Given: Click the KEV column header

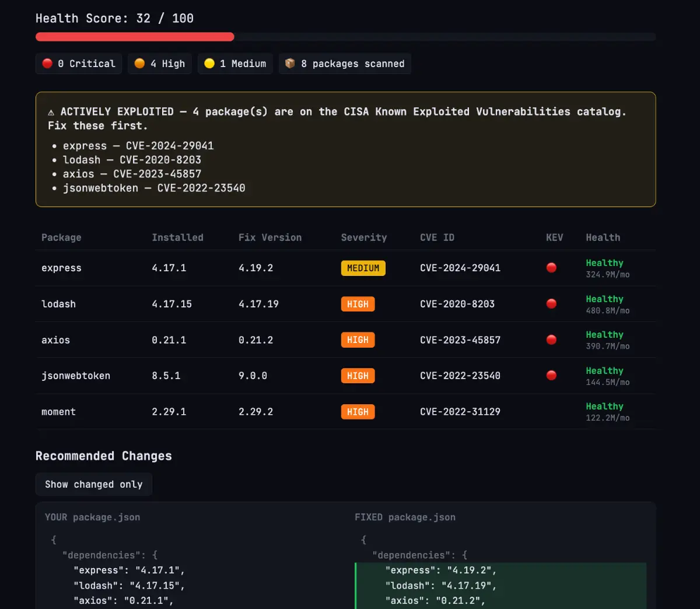Looking at the screenshot, I should click(x=555, y=237).
